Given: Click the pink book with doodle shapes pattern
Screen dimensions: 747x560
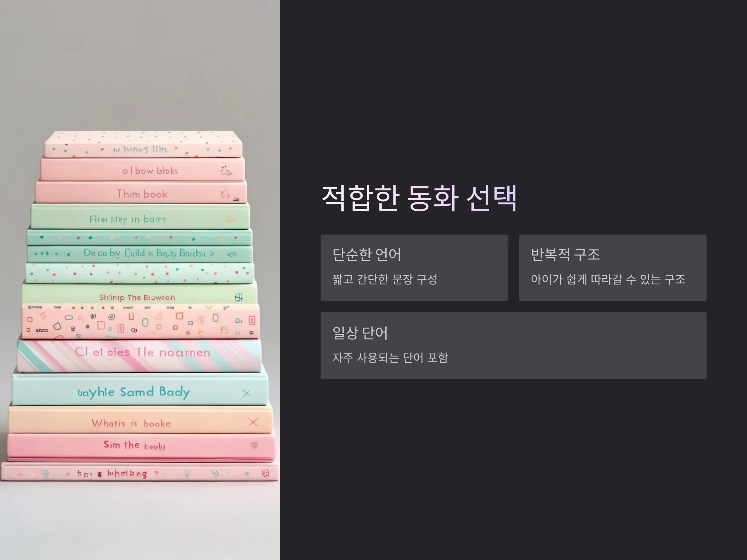Looking at the screenshot, I should [140, 321].
